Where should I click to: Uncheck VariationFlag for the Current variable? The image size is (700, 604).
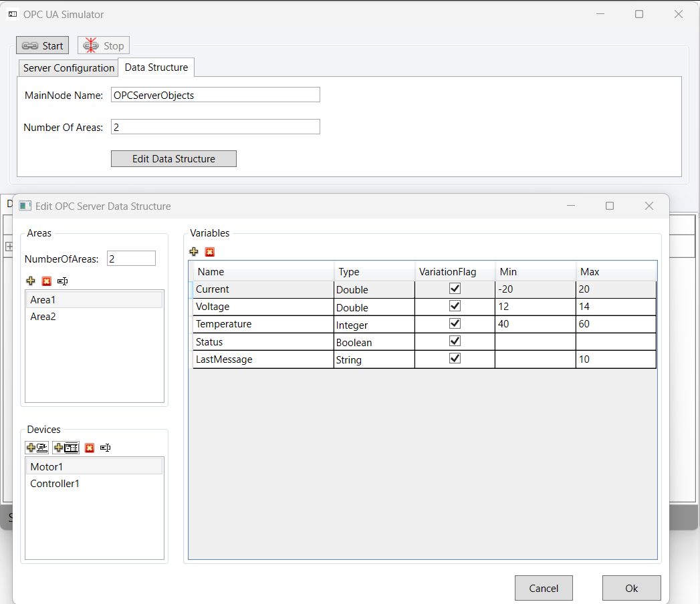455,289
